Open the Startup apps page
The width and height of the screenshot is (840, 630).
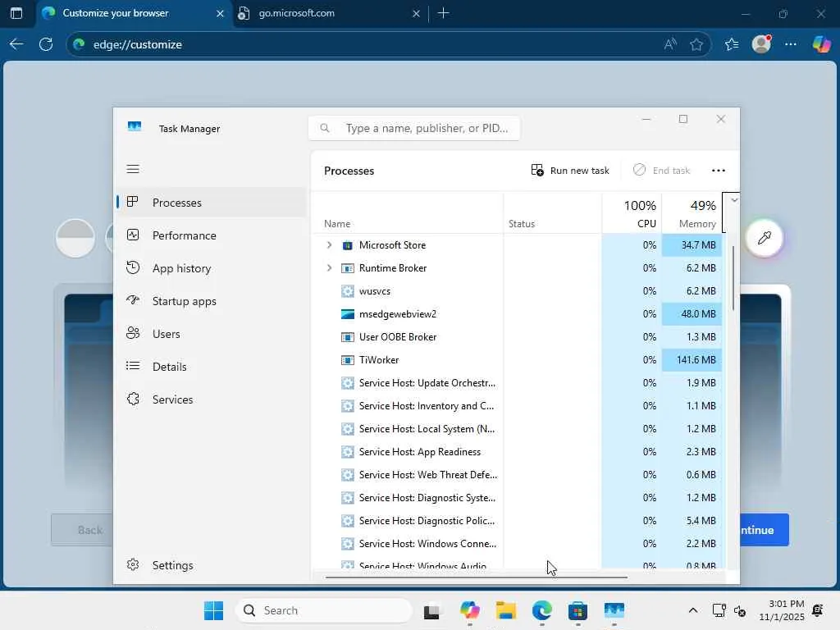click(184, 301)
